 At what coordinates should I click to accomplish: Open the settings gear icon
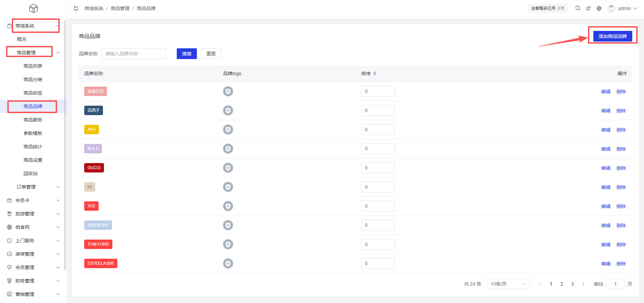pyautogui.click(x=599, y=8)
